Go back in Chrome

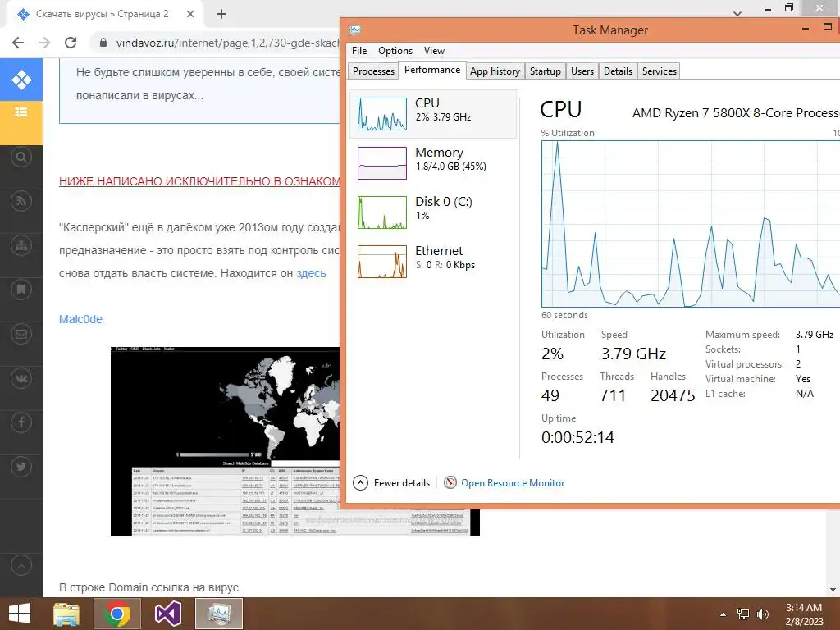pyautogui.click(x=18, y=43)
